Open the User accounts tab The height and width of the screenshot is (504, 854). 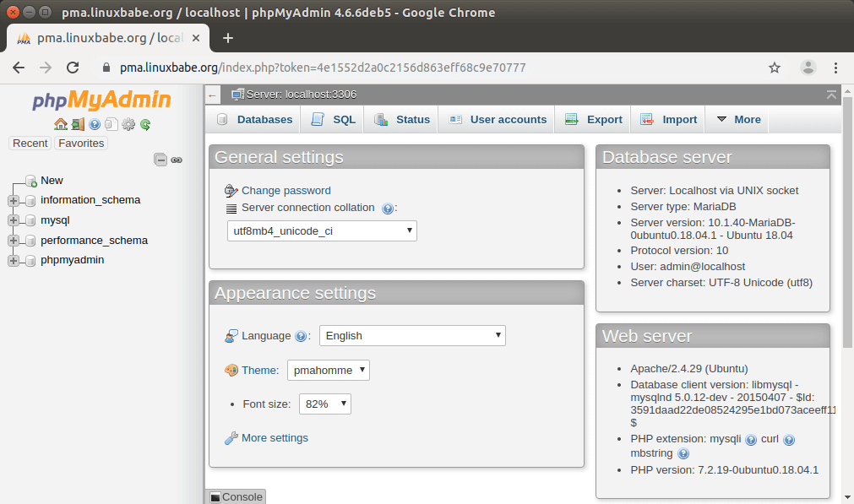(x=498, y=120)
